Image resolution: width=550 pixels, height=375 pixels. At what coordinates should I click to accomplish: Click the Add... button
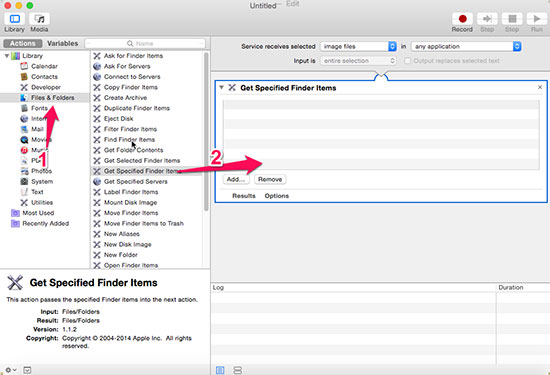click(x=236, y=179)
